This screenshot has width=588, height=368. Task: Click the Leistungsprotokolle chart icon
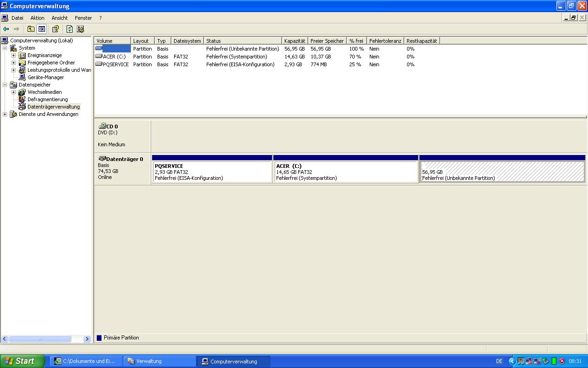tap(22, 70)
